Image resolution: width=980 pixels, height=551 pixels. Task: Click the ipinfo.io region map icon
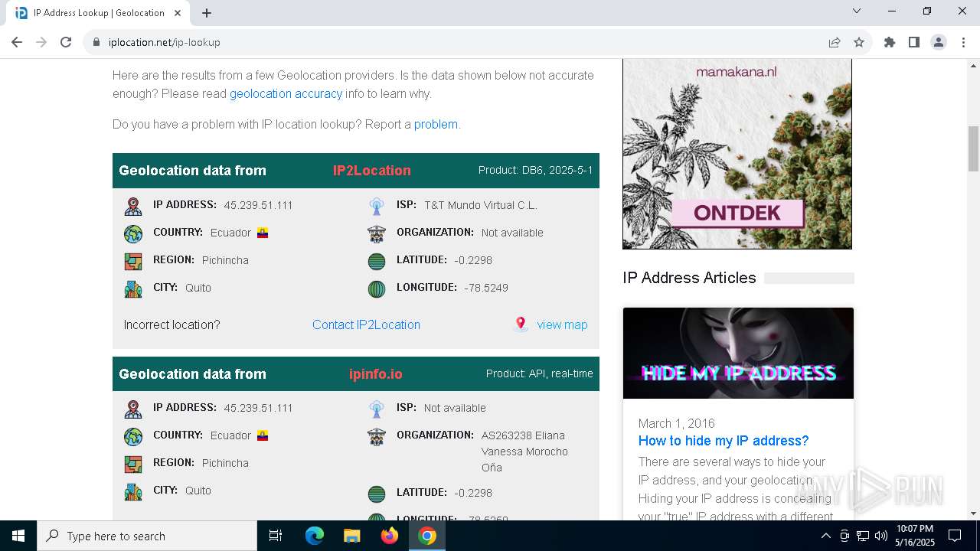point(133,464)
